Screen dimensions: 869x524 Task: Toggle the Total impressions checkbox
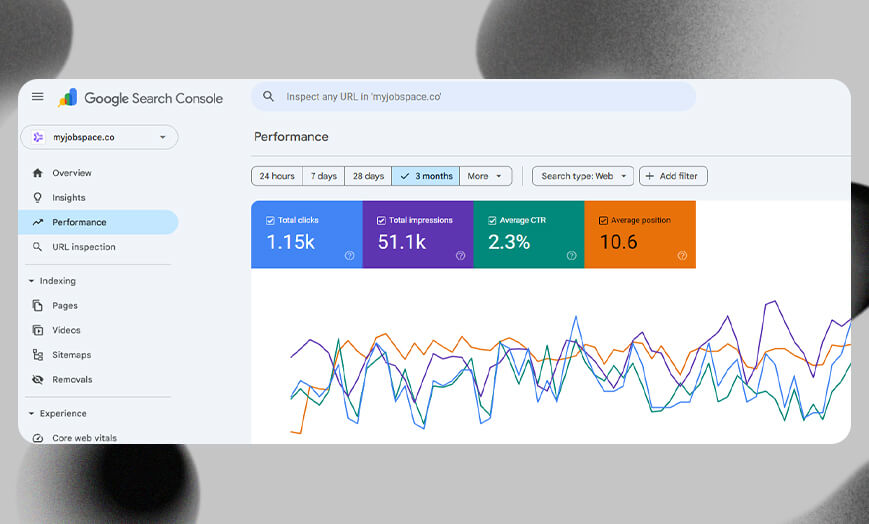coord(381,220)
